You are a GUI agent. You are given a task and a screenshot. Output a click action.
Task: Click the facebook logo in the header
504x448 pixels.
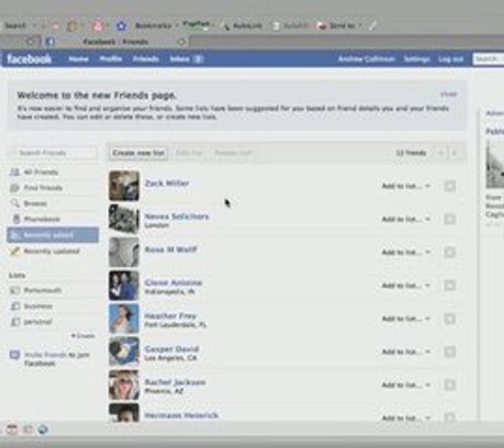click(29, 59)
